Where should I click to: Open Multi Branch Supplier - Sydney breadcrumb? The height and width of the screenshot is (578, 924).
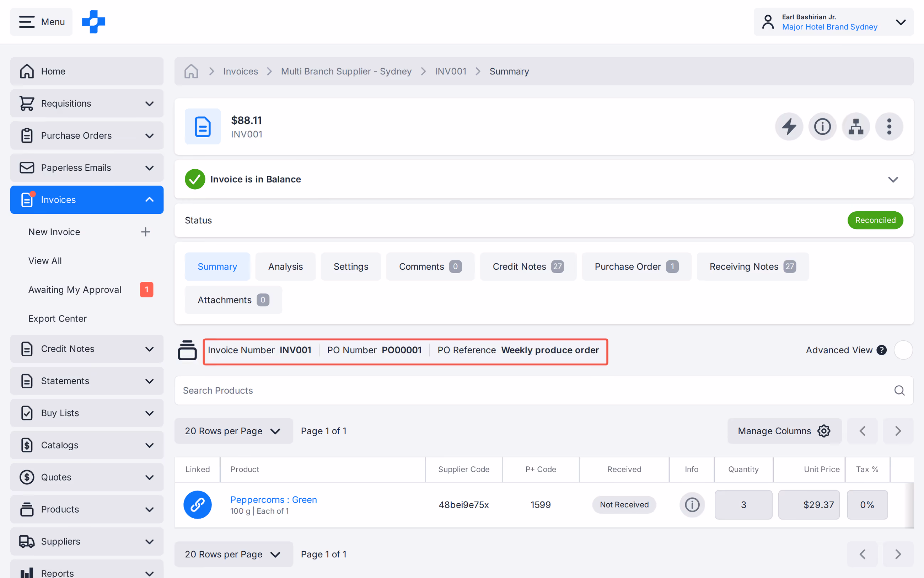pos(346,71)
